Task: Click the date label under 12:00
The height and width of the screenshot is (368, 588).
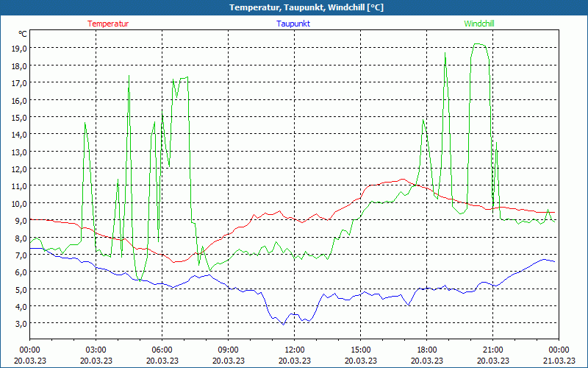Action: pos(295,361)
